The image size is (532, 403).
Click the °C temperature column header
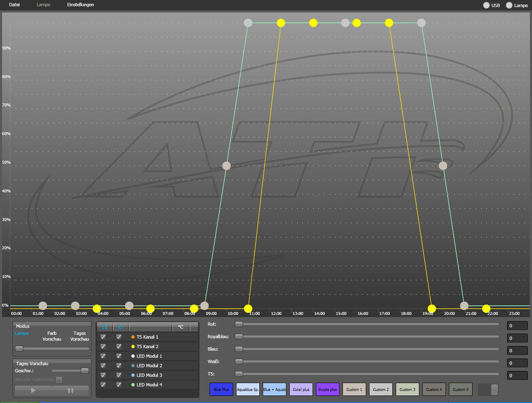tap(181, 327)
